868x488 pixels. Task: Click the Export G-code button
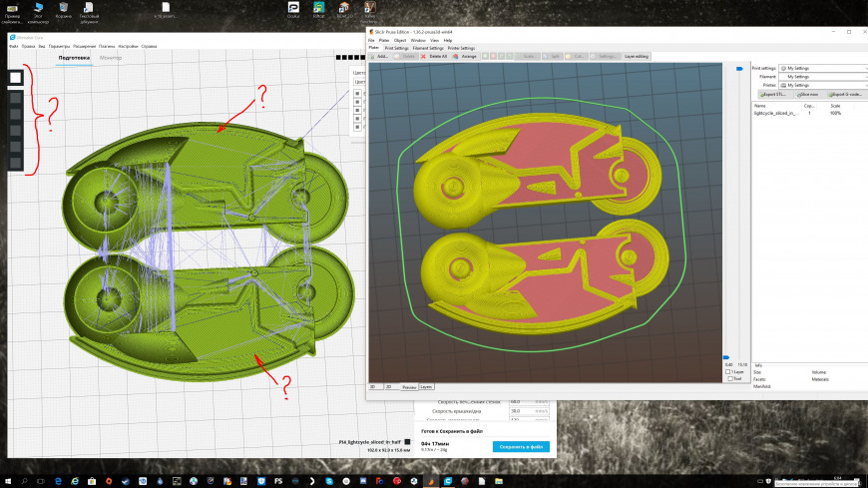846,95
